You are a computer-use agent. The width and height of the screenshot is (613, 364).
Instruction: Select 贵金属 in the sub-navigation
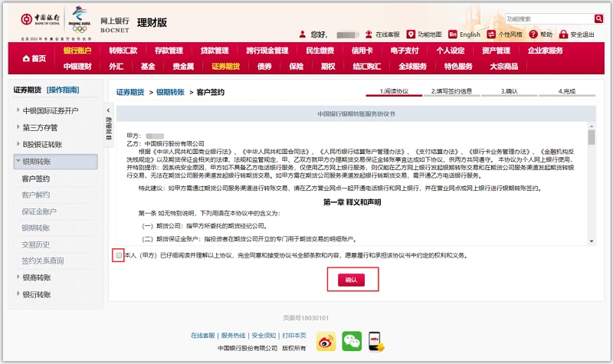[x=182, y=67]
